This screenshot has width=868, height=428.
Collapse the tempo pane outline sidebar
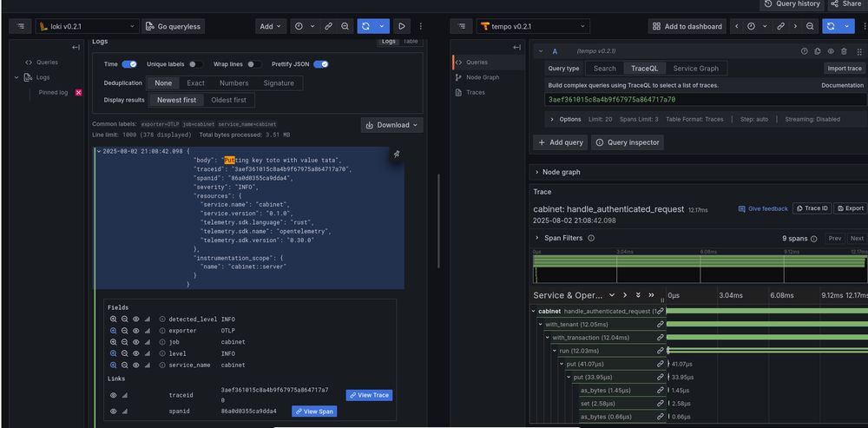(x=517, y=48)
